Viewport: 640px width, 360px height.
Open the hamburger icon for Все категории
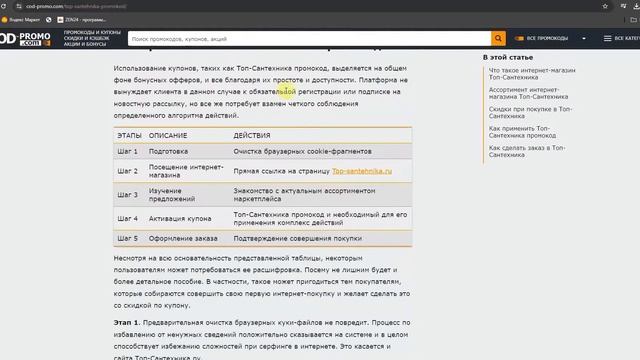click(x=607, y=38)
